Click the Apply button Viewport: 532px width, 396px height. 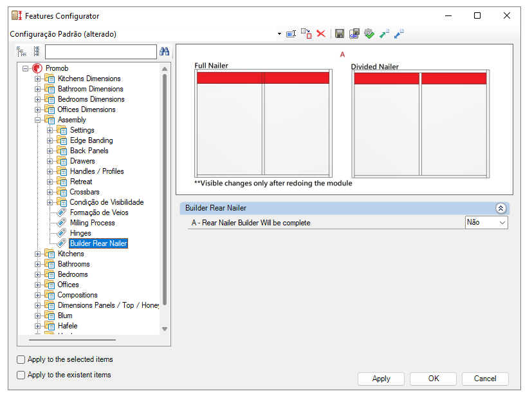click(x=381, y=379)
